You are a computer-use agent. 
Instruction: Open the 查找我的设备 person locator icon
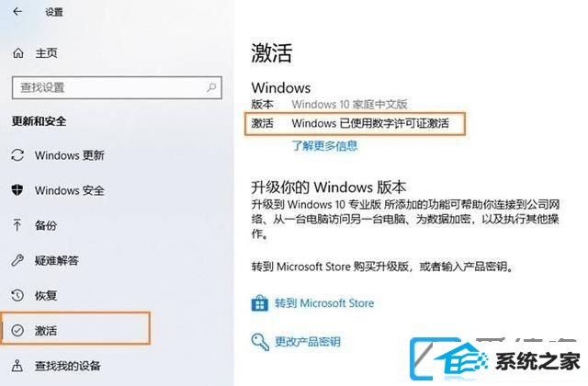tap(17, 366)
